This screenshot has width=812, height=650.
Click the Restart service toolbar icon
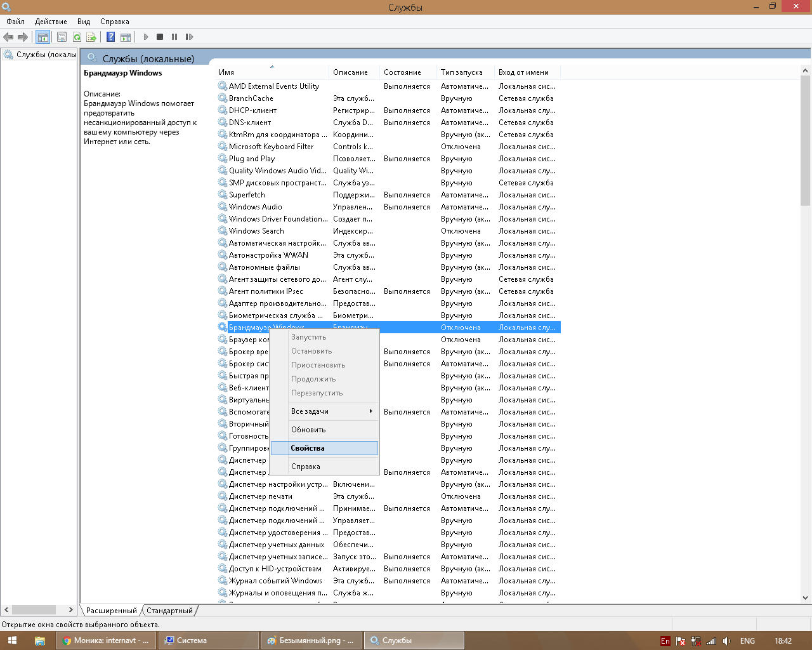pyautogui.click(x=189, y=37)
